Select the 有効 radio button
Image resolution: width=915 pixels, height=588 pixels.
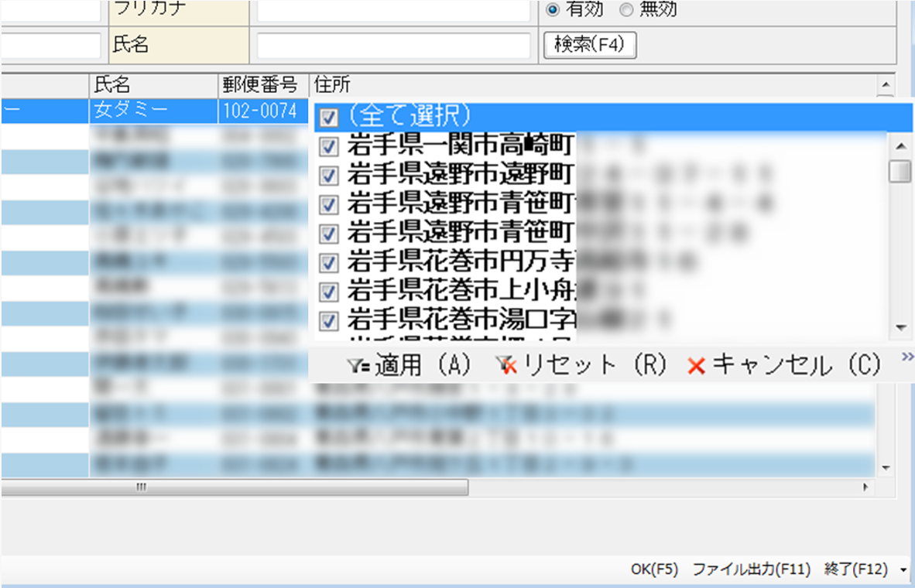click(x=552, y=10)
